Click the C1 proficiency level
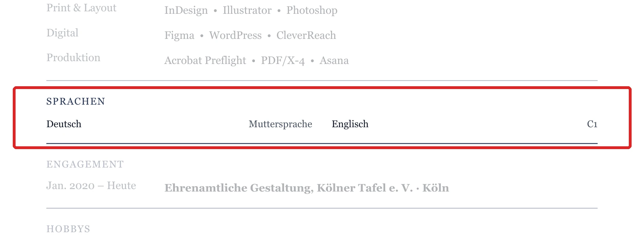644x235 pixels. pyautogui.click(x=592, y=124)
